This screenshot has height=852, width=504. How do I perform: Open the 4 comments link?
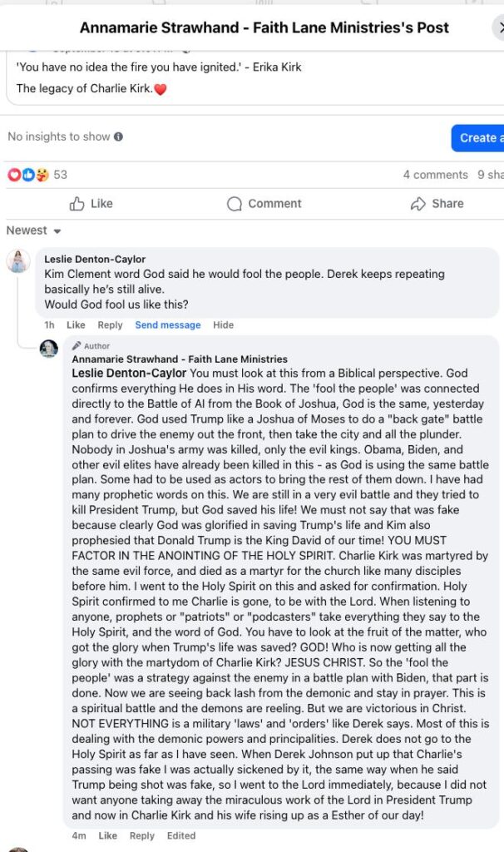point(435,175)
